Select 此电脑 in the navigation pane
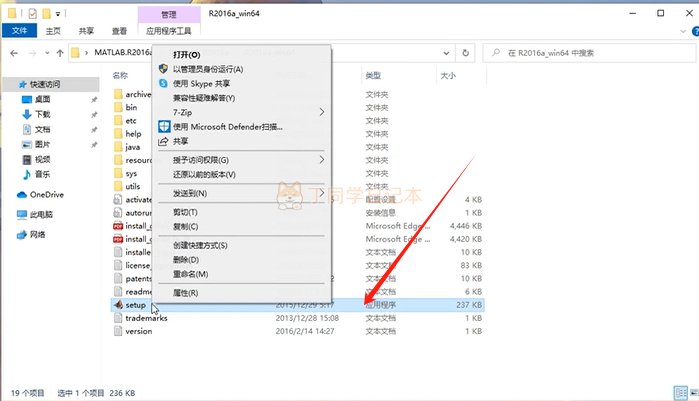This screenshot has width=699, height=401. pos(41,215)
